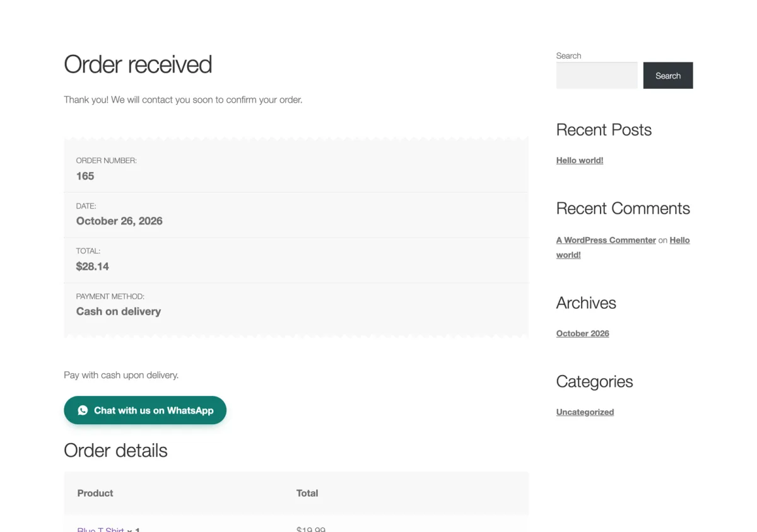Image resolution: width=757 pixels, height=532 pixels.
Task: Open Hello world! link in Recent Comments
Action: (x=623, y=247)
